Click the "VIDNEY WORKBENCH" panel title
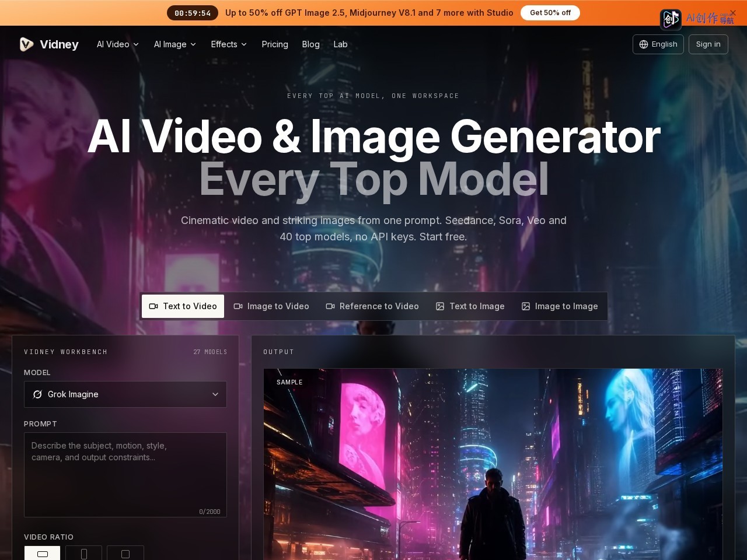The image size is (747, 560). [x=66, y=352]
